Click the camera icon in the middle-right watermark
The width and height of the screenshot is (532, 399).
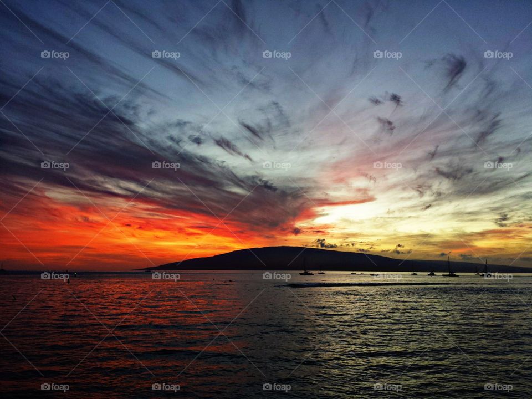(x=490, y=166)
